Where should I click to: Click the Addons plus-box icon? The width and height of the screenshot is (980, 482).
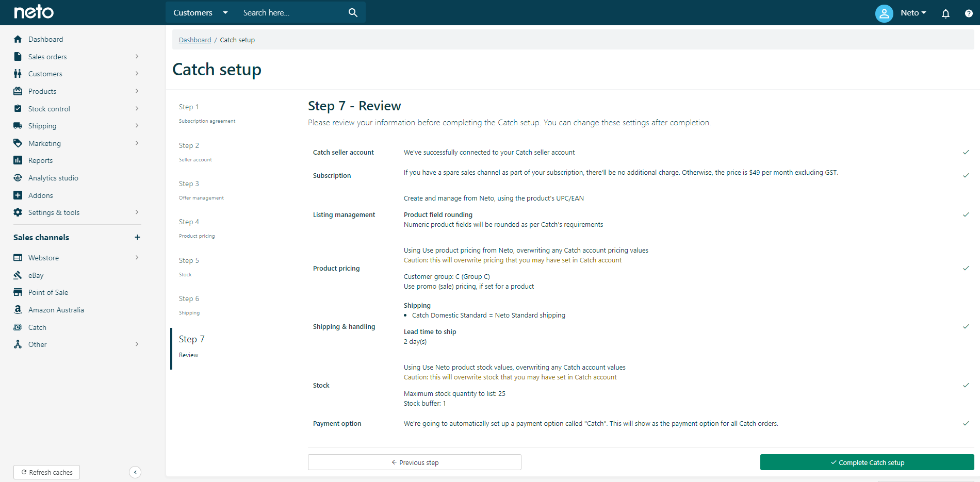click(x=18, y=195)
